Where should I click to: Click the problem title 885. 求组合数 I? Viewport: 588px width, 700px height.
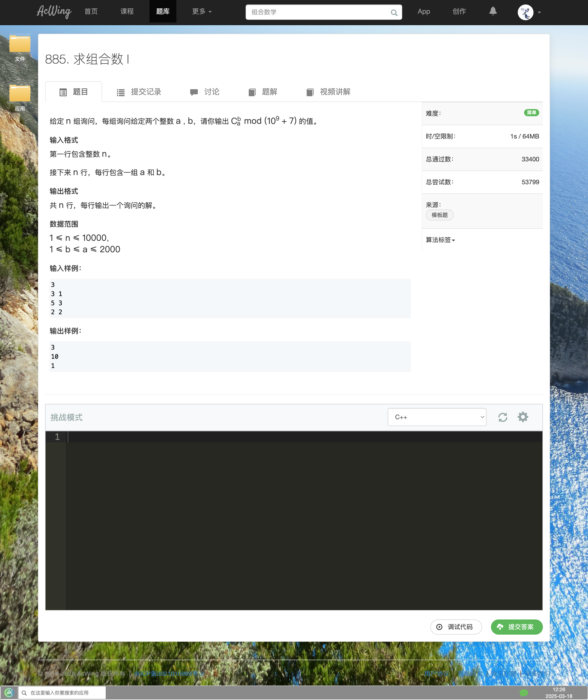click(87, 59)
